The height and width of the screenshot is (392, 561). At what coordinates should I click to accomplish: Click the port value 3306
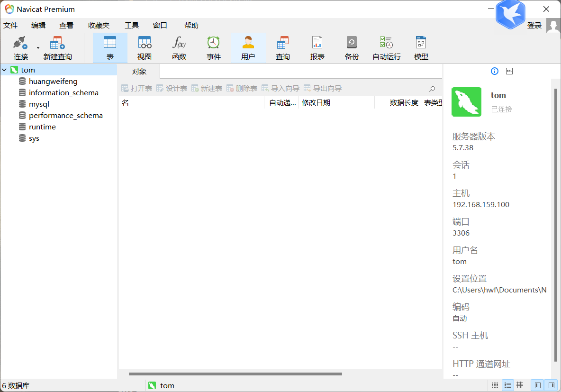[461, 233]
